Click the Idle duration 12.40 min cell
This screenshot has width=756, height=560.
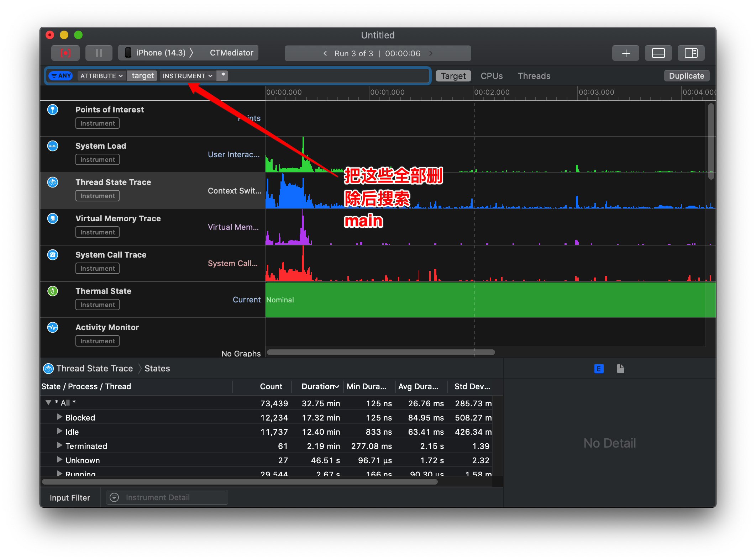321,432
